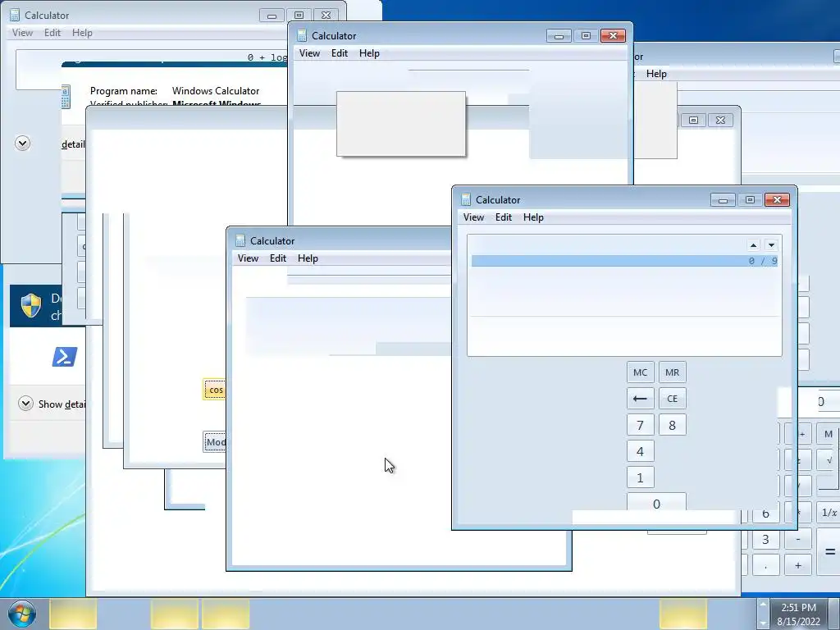
Task: Open View menu of the Calculator under the mouse cursor
Action: coord(248,258)
